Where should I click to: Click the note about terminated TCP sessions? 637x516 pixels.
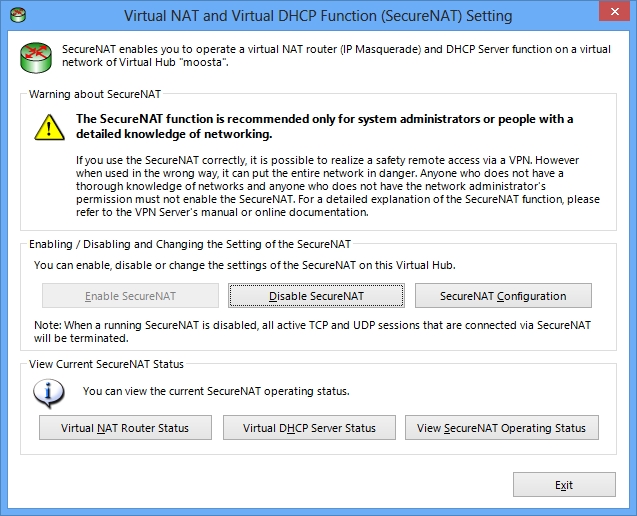click(312, 332)
